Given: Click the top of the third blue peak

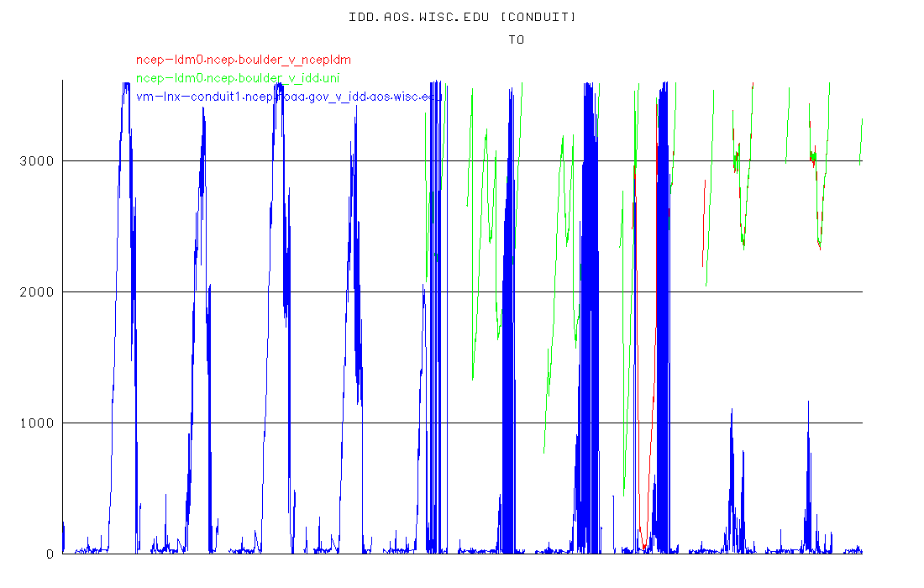Looking at the screenshot, I should [279, 84].
